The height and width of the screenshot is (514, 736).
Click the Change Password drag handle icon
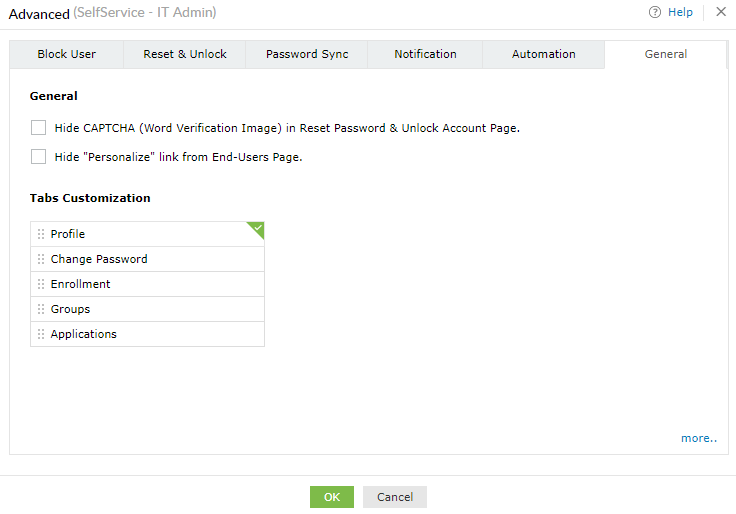(41, 259)
